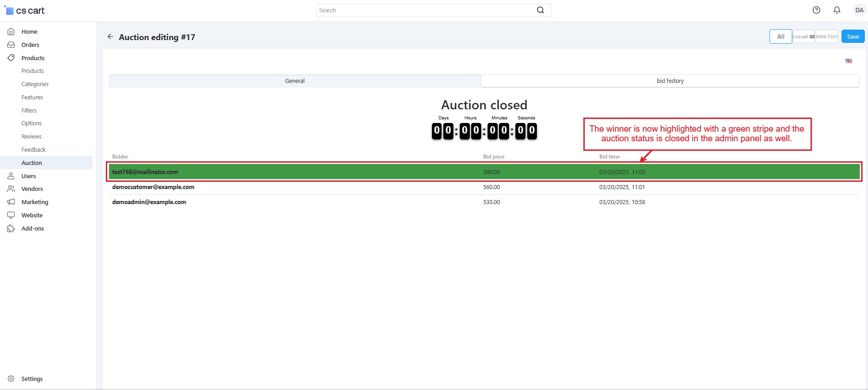Image resolution: width=868 pixels, height=390 pixels.
Task: Open the DA user avatar menu
Action: [x=859, y=10]
